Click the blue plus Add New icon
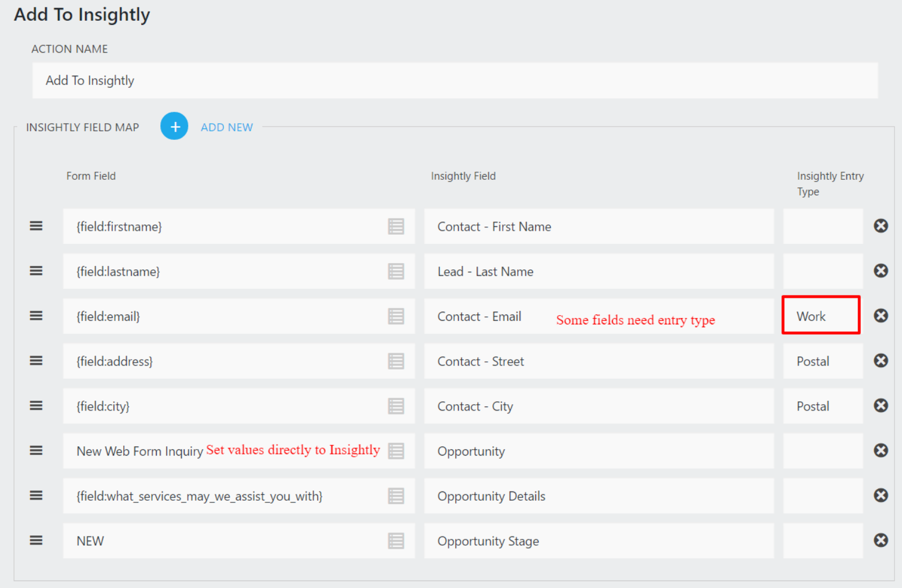The image size is (902, 588). pos(174,126)
